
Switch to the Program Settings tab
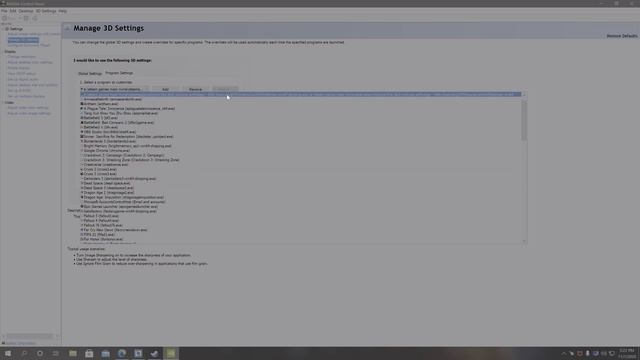coord(119,73)
